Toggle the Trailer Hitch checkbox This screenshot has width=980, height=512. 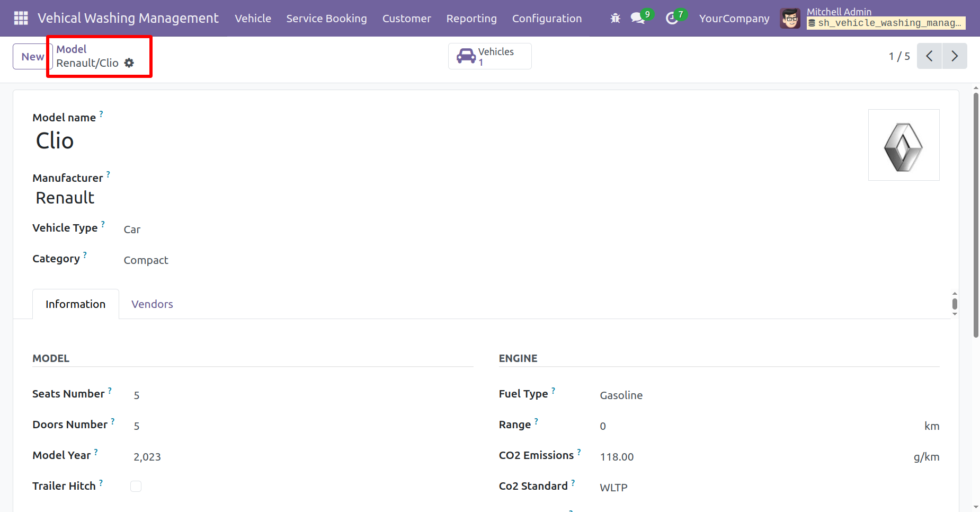136,487
